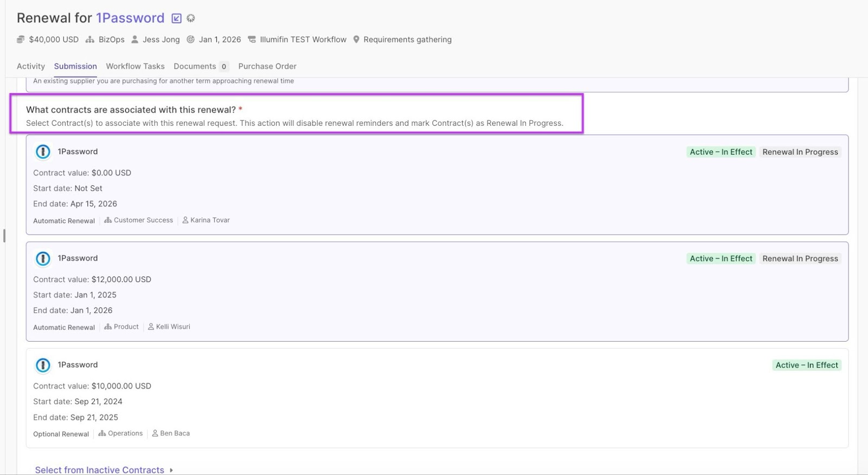Click the left edge panel resize handle
The height and width of the screenshot is (475, 868).
4,235
